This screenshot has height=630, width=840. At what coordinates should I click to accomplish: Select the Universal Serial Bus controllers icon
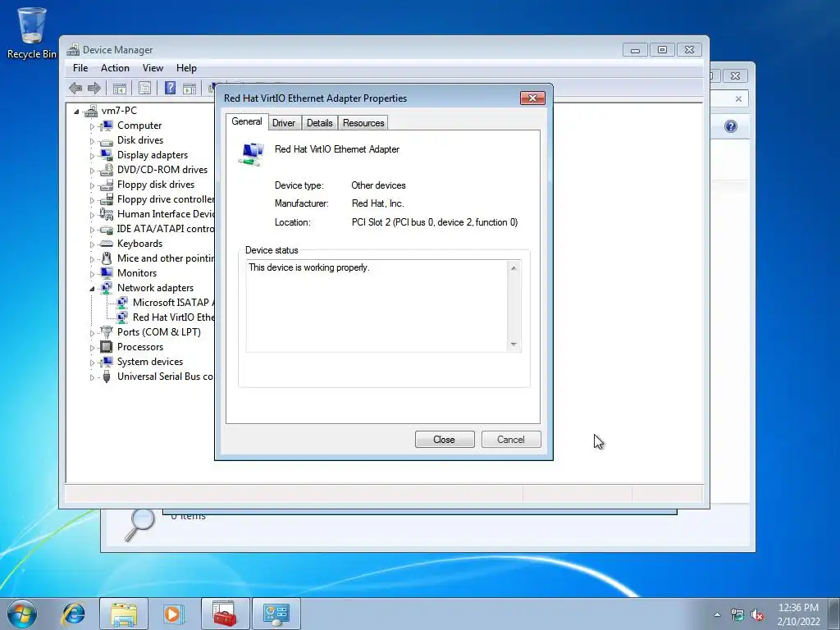[x=107, y=377]
